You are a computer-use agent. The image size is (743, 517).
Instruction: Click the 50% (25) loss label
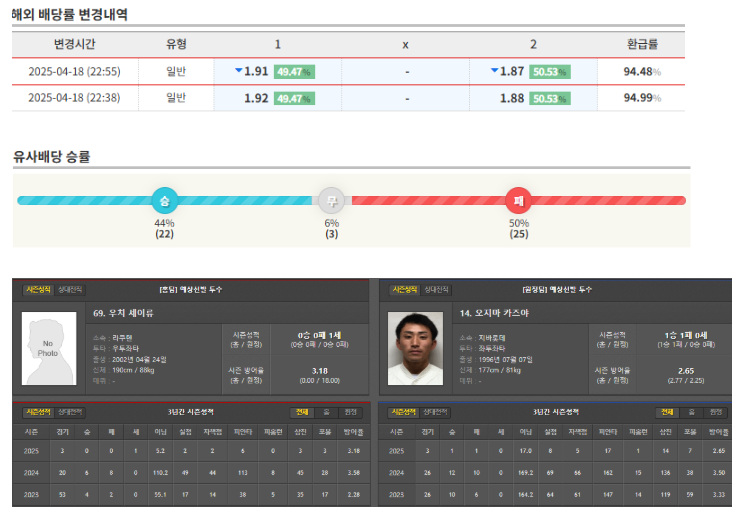point(519,228)
